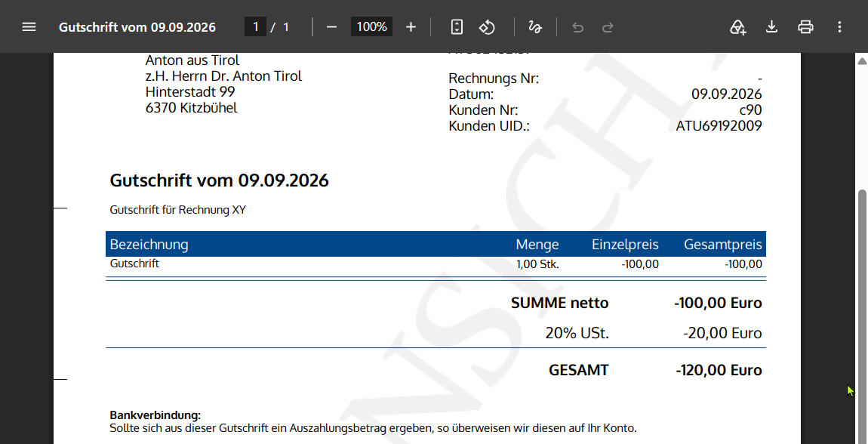Click the quantity '1,00 Stk.'
This screenshot has height=444, width=868.
537,264
